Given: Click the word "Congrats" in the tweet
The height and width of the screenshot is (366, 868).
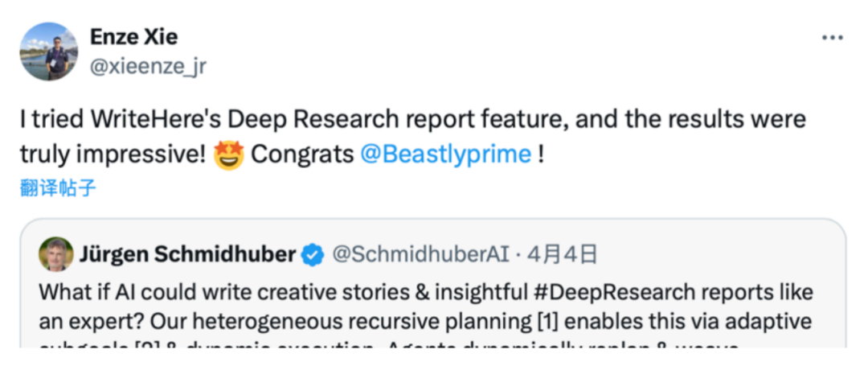Looking at the screenshot, I should click(302, 154).
